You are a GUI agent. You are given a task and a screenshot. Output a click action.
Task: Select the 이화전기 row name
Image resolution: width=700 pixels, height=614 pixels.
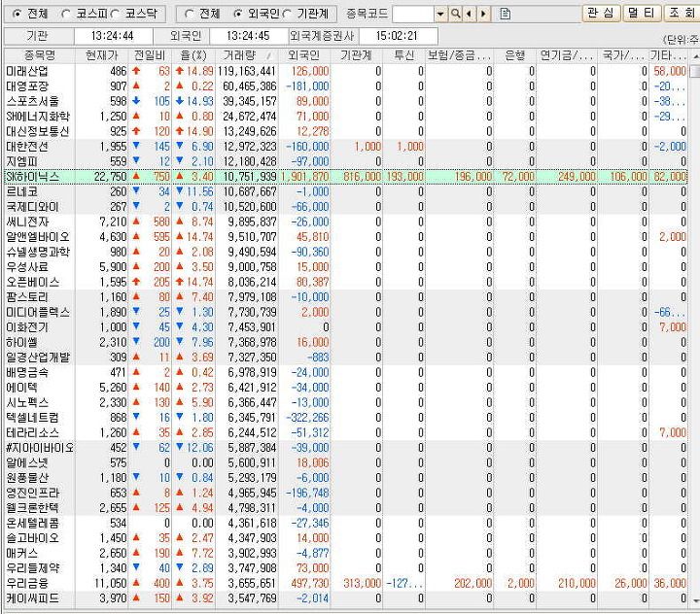pos(27,327)
